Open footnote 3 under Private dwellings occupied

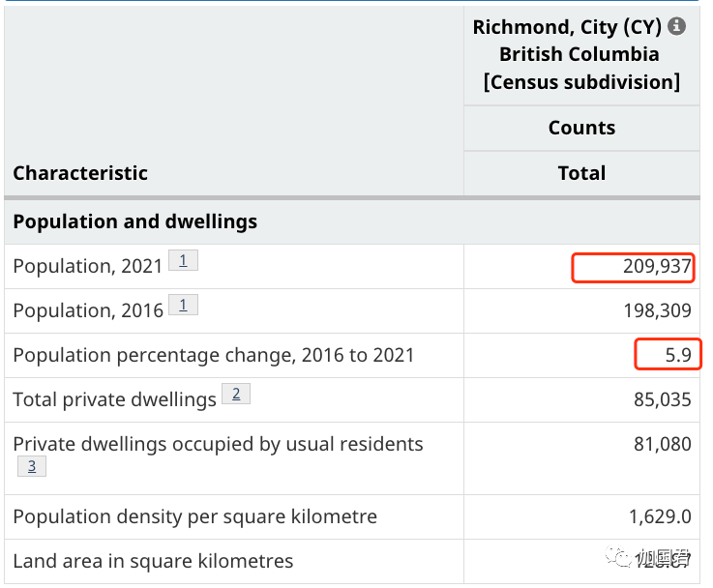[x=32, y=466]
